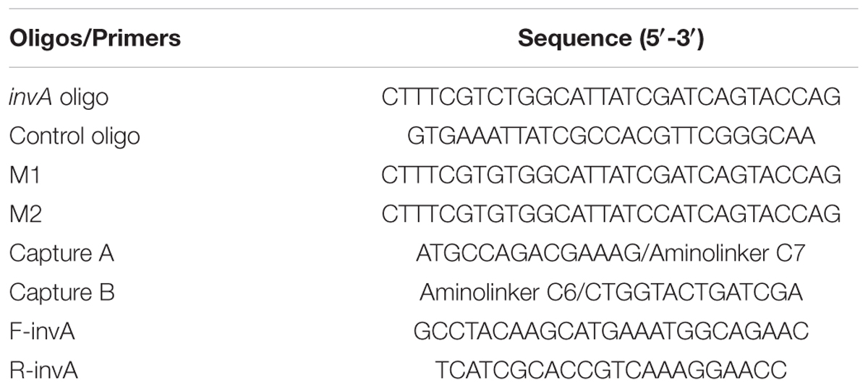
Task: Click the M2 sequence CTTTCGTGTGGCATTATCCATCAGTACCAG
Action: [612, 214]
